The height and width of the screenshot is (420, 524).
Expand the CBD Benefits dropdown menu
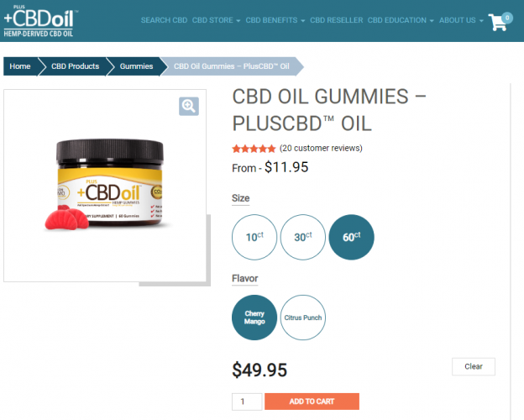(275, 20)
